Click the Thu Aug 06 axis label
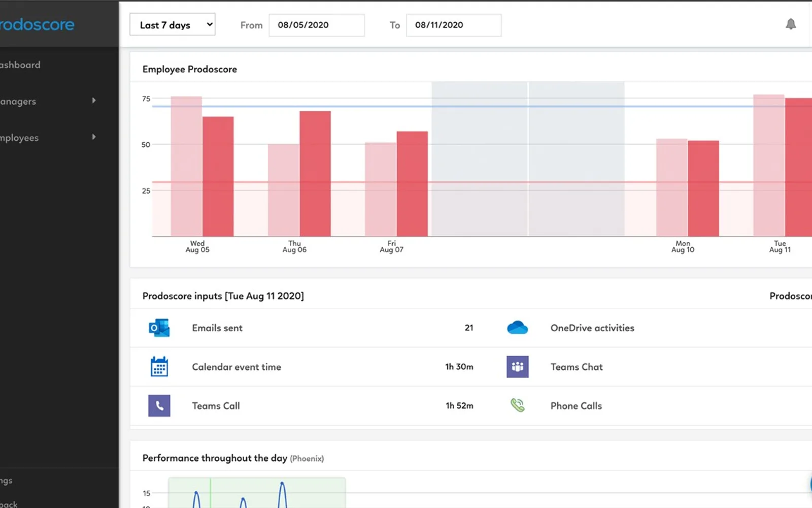 point(294,246)
